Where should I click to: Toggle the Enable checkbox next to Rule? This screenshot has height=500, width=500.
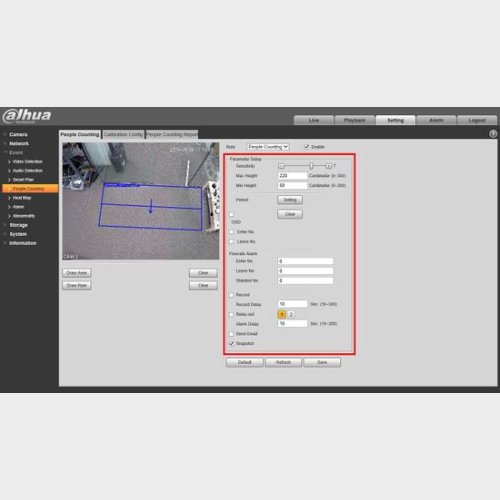pos(306,147)
